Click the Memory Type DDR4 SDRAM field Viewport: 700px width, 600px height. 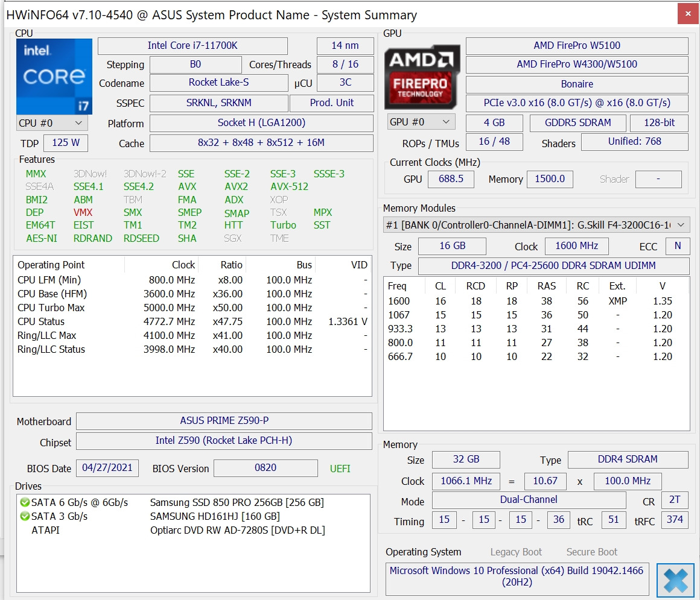(x=628, y=459)
